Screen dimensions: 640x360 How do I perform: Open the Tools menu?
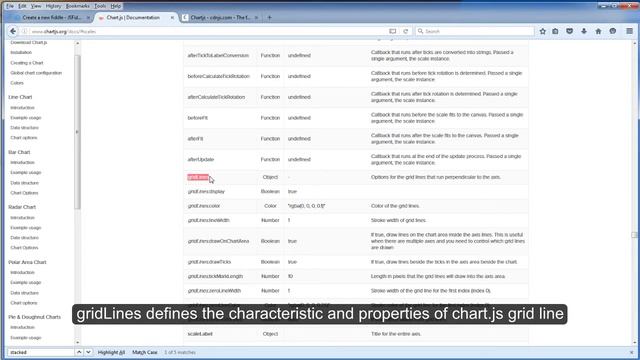[x=100, y=6]
